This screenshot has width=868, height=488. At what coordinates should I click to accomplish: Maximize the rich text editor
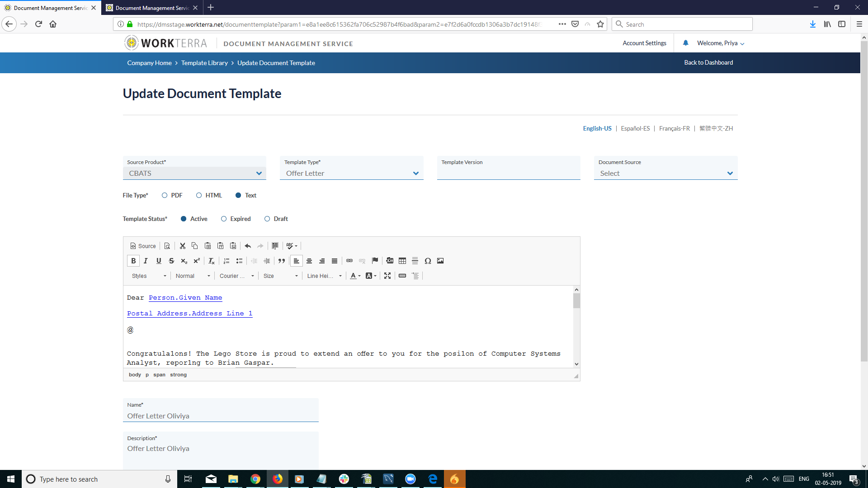[387, 276]
